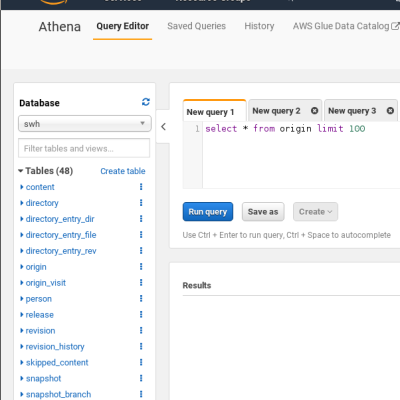Click the Database panel heading
Screen dimensions: 400x400
coord(39,103)
